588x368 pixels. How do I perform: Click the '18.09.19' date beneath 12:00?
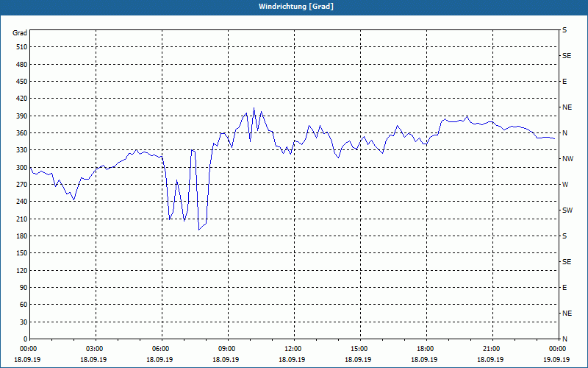tap(292, 360)
